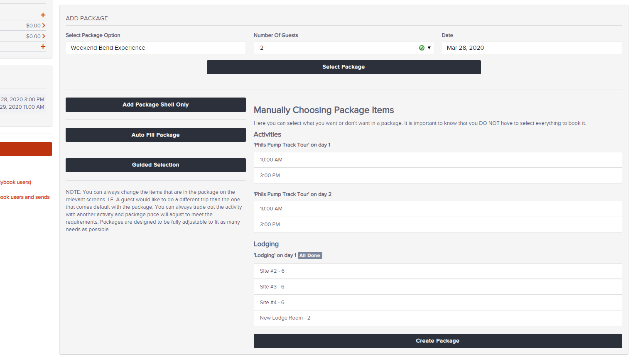This screenshot has width=633, height=364.
Task: Open the Number Of Guests dropdown arrow
Action: tap(429, 48)
